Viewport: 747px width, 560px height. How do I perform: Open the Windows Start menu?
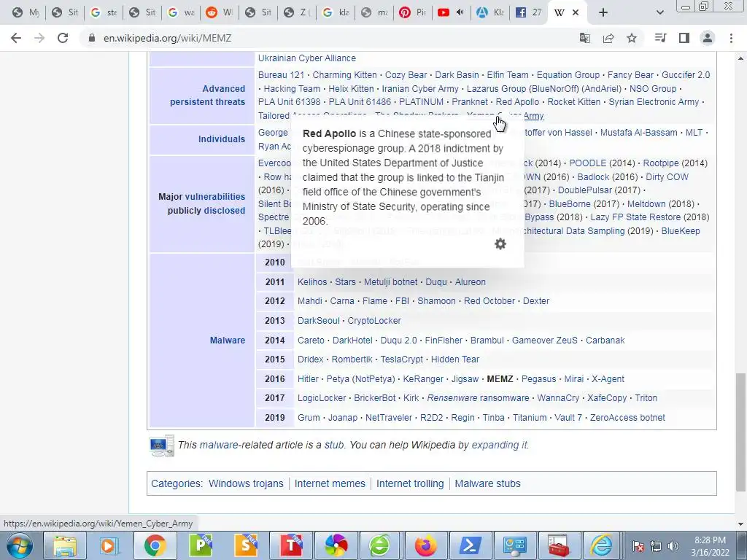19,545
